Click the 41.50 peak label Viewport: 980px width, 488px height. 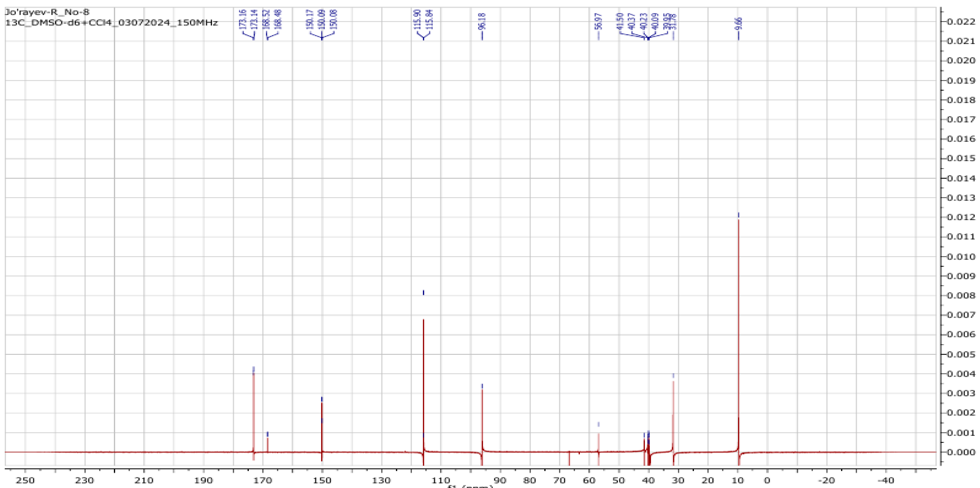[x=620, y=21]
